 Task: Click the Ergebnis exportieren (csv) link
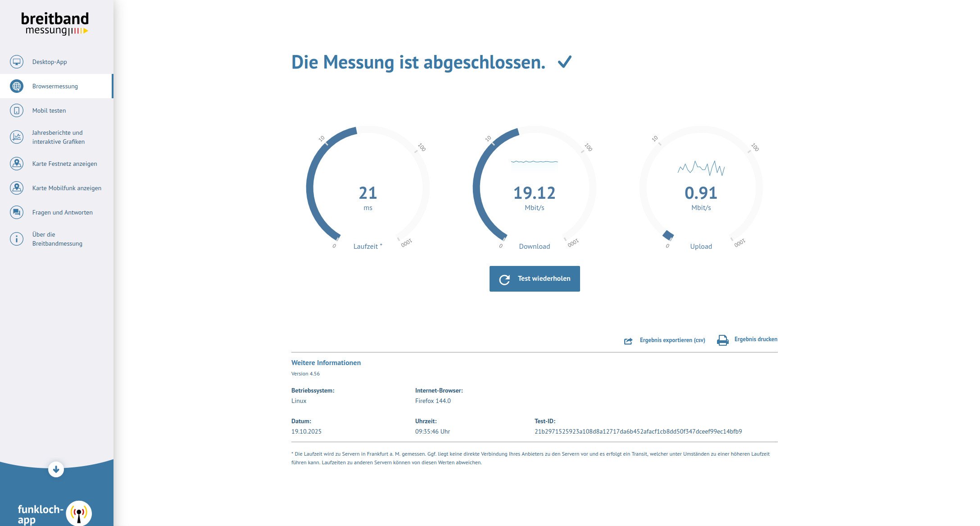click(672, 340)
